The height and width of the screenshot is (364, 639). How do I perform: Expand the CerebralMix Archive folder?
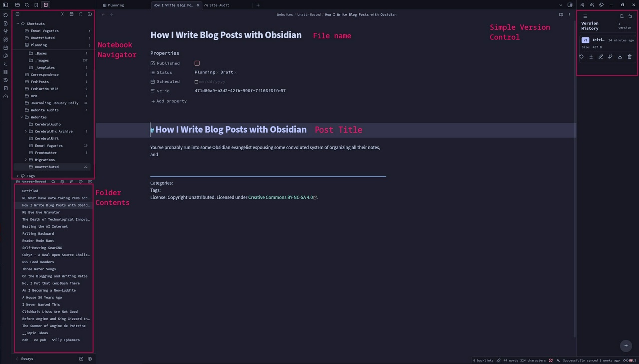(26, 131)
